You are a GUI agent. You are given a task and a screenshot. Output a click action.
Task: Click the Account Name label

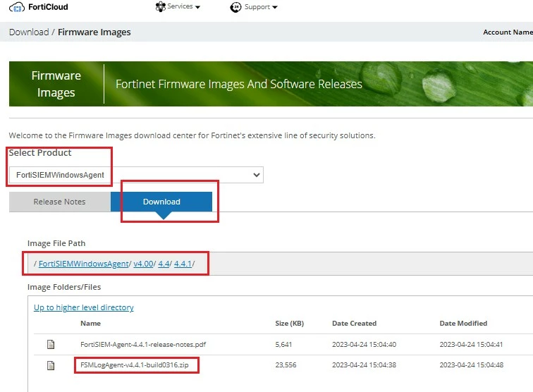[x=508, y=32]
